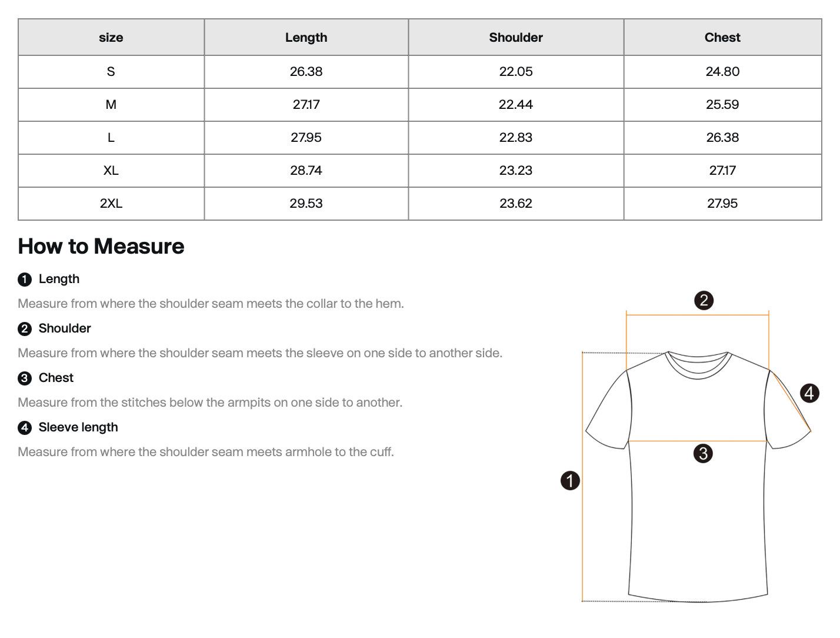This screenshot has height=638, width=840.
Task: Click the number 3 bullet beside Chest heading
Action: click(25, 378)
